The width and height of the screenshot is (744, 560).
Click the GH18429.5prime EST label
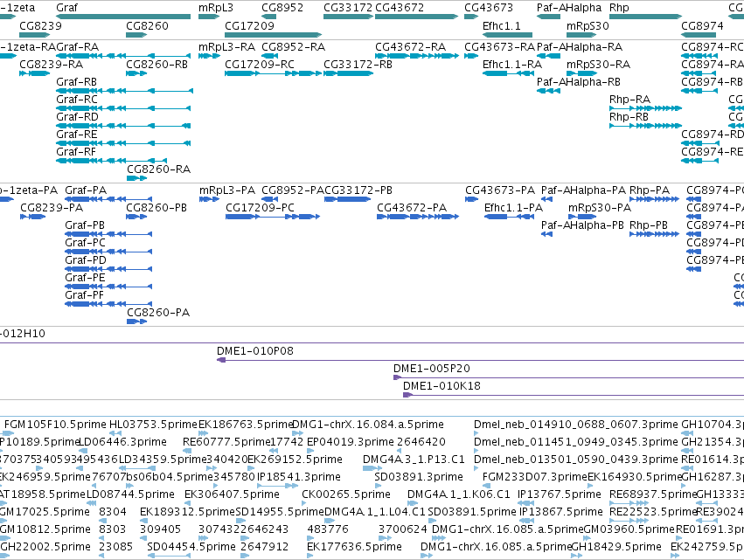[x=616, y=547]
